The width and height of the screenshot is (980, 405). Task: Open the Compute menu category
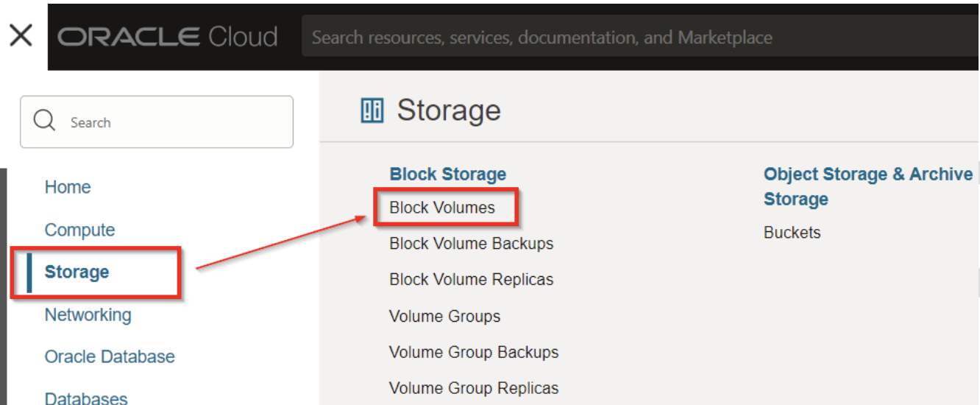point(79,230)
